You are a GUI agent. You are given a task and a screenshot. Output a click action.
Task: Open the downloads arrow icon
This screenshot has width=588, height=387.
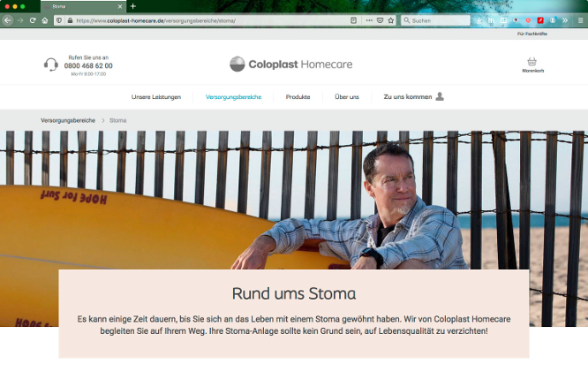click(x=479, y=20)
